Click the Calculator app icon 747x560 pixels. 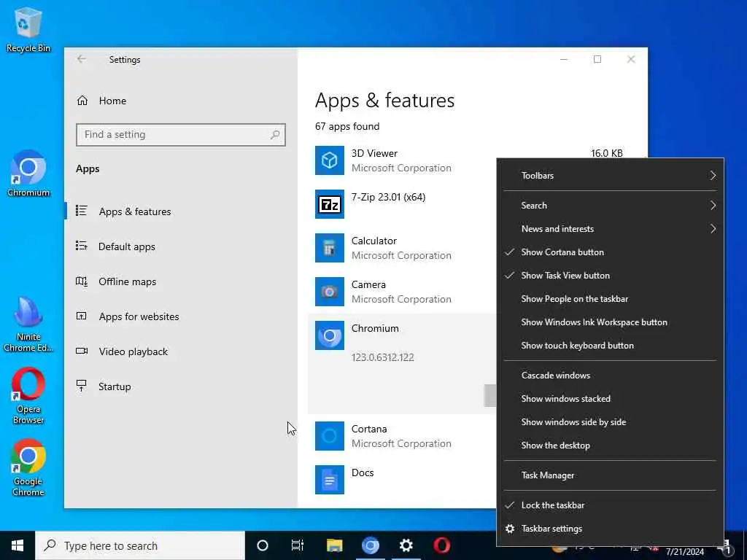pos(329,248)
